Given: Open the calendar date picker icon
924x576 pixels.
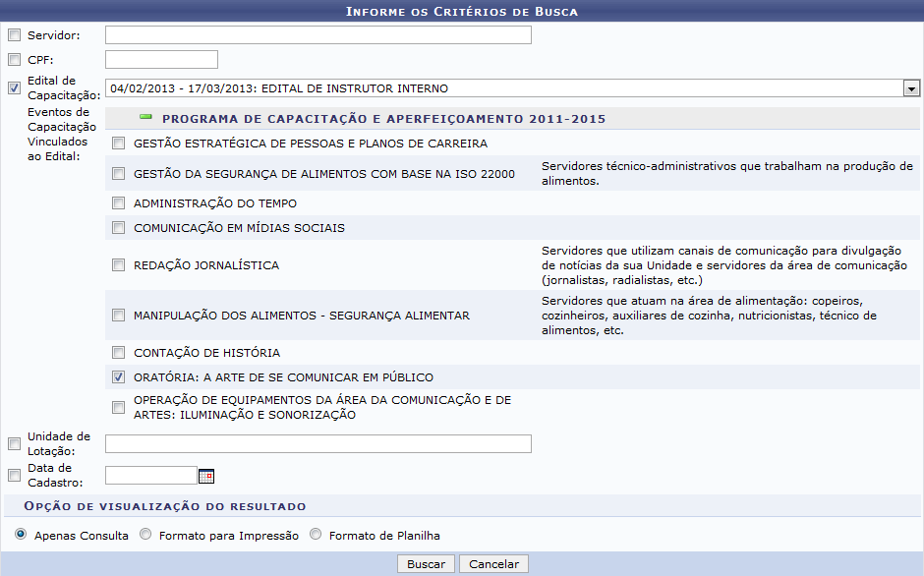Looking at the screenshot, I should [x=206, y=477].
